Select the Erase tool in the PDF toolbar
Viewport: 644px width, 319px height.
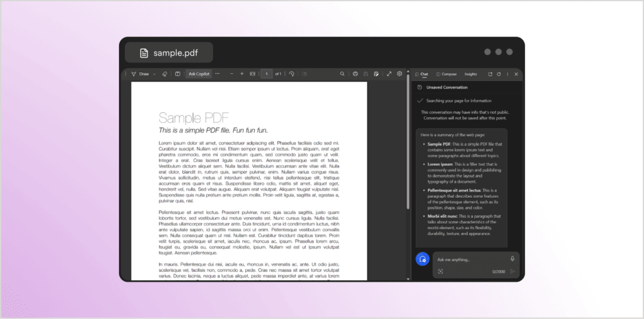pos(164,74)
